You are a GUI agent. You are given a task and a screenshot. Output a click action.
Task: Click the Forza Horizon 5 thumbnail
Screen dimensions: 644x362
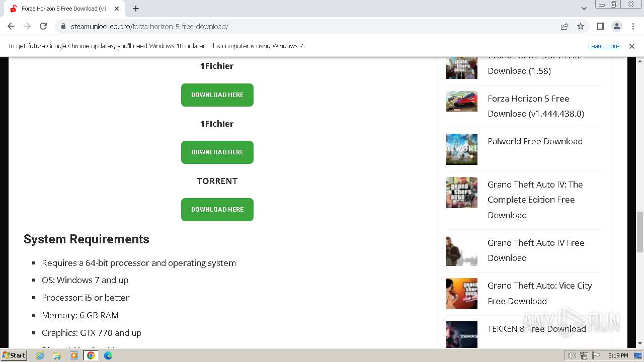(461, 101)
